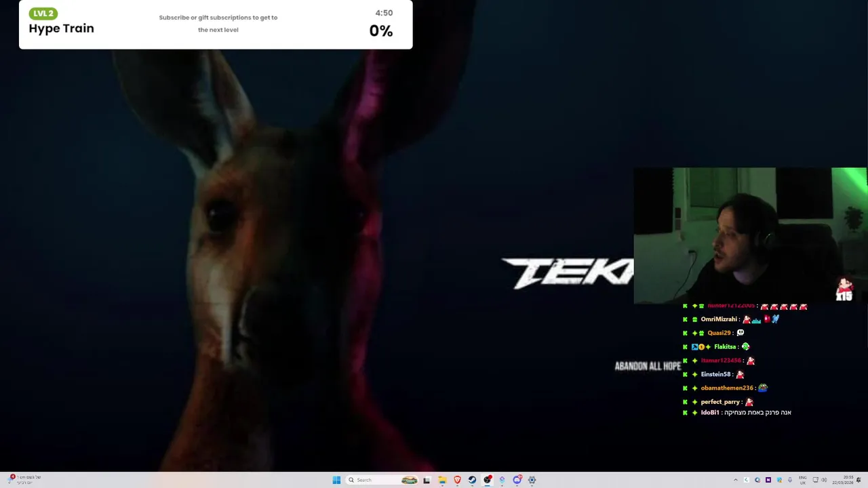Switch to OBS Studio in the taskbar

[487, 480]
